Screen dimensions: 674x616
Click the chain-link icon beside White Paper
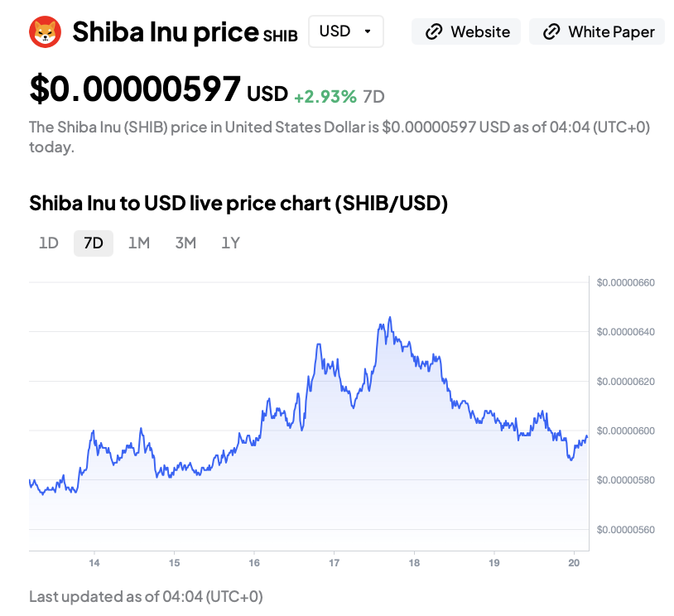[x=551, y=32]
